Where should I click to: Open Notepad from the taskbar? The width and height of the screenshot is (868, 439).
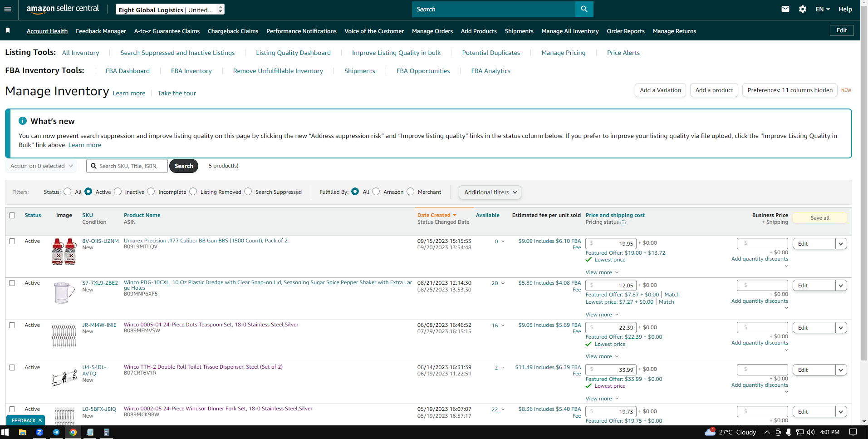coord(90,432)
